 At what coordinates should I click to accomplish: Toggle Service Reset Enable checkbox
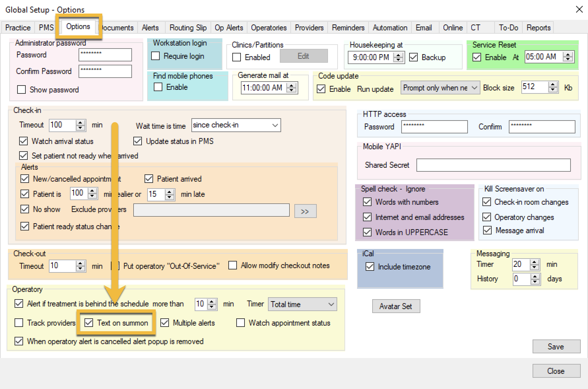pos(477,57)
